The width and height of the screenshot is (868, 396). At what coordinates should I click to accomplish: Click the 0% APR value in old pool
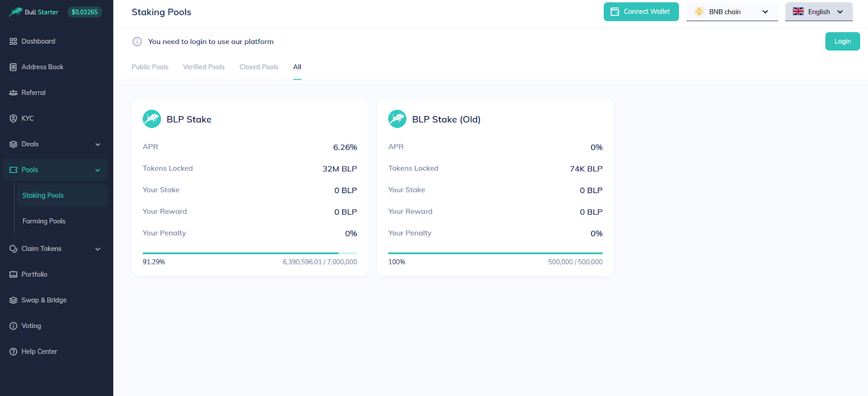click(x=596, y=147)
